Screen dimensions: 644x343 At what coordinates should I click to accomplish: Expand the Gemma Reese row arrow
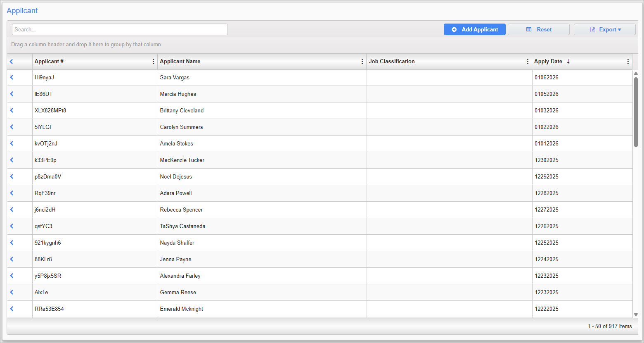(11, 292)
